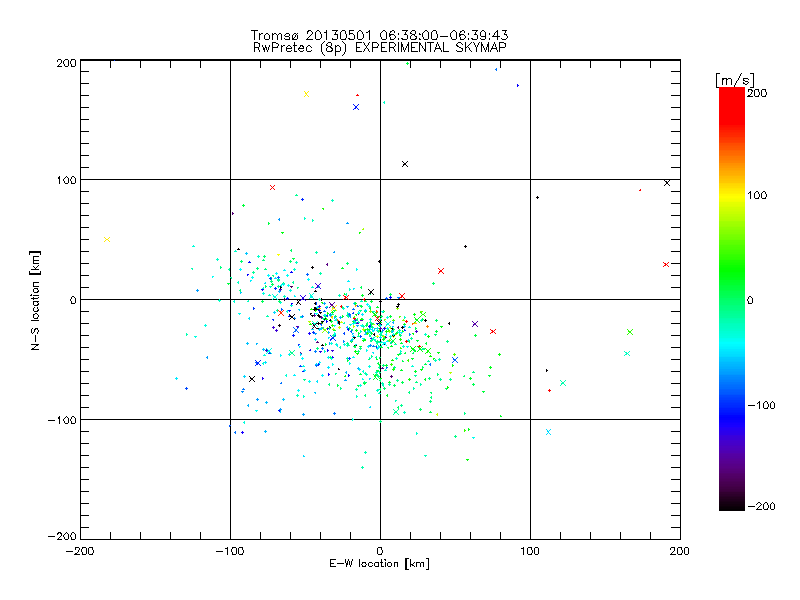
Task: Select the yellow cross marker near the plot's left edge
Action: 107,240
